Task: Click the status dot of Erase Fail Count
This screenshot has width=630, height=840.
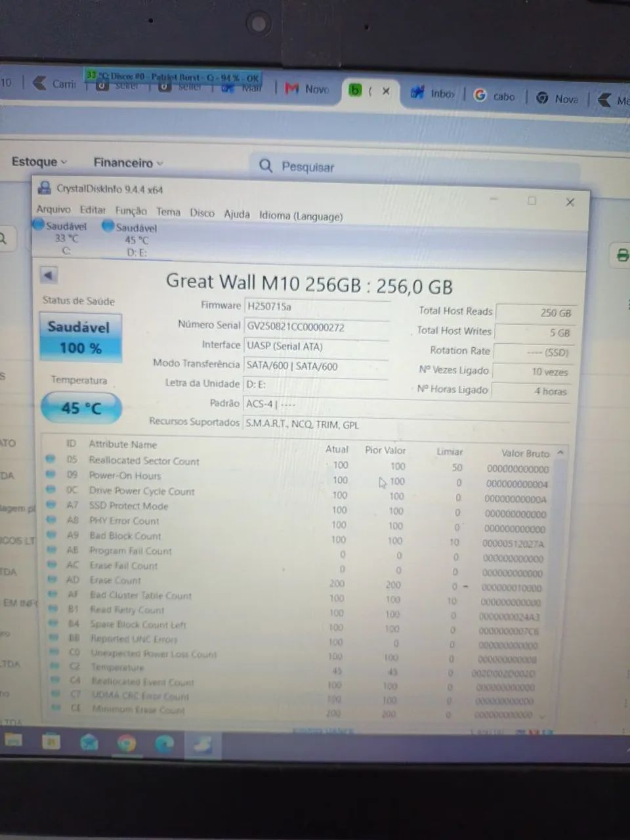Action: coord(52,564)
